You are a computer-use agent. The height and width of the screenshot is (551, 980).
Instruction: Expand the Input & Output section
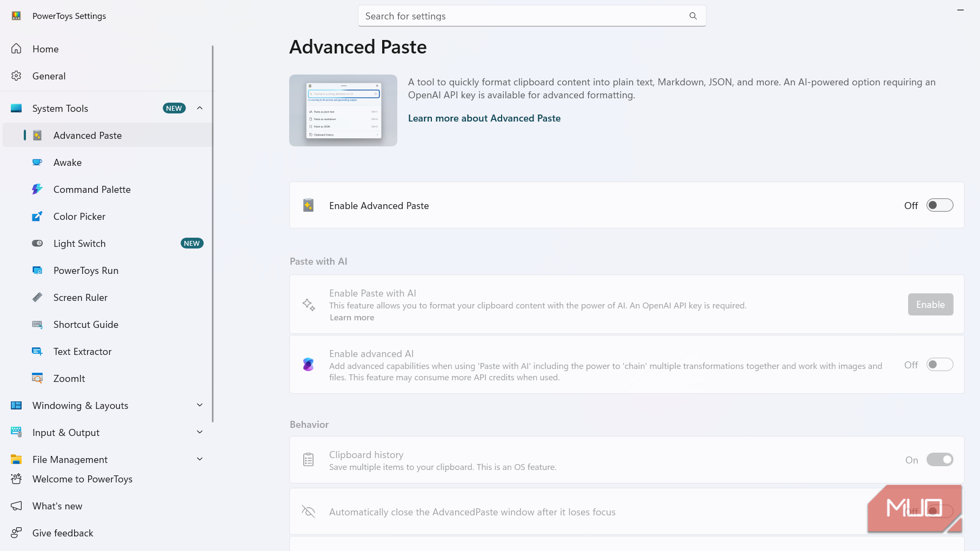[200, 432]
